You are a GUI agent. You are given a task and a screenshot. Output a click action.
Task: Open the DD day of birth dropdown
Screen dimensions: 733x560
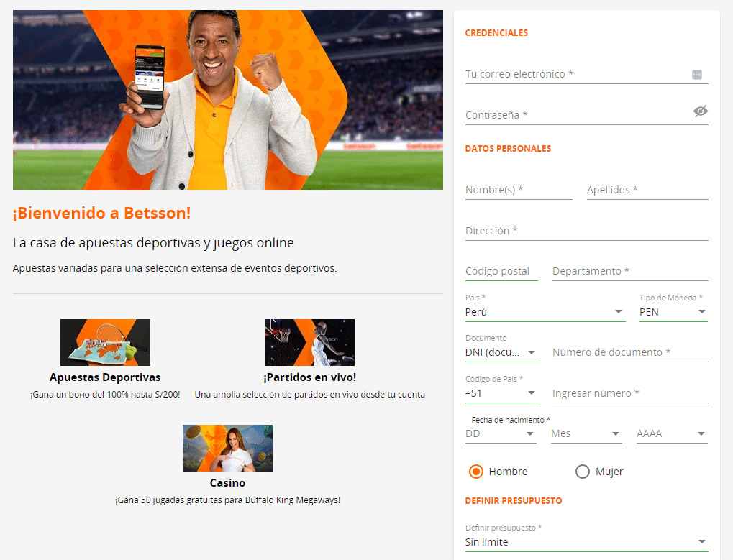500,434
